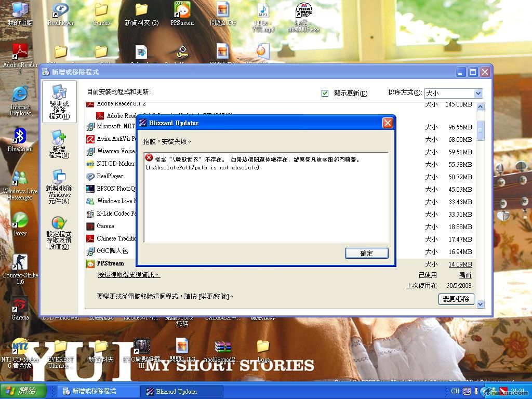Open 新增/移除 Windows 元件 sidebar icon
This screenshot has height=399, width=532.
point(59,187)
